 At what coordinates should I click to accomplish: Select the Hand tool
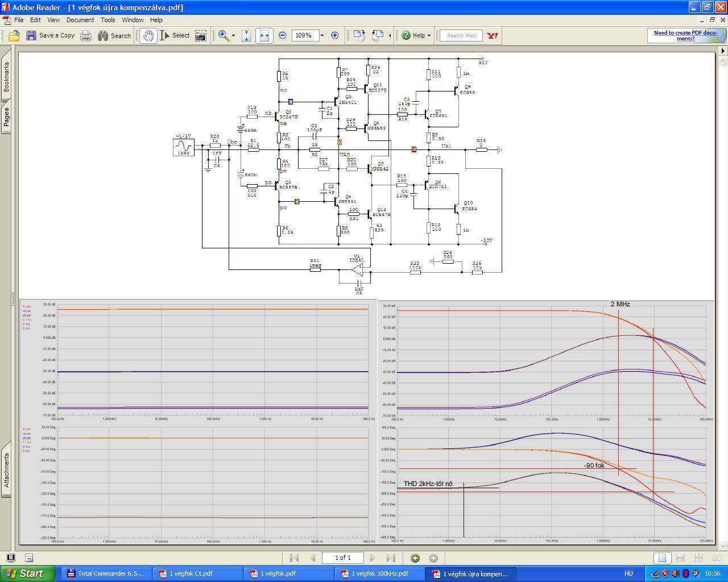point(148,36)
